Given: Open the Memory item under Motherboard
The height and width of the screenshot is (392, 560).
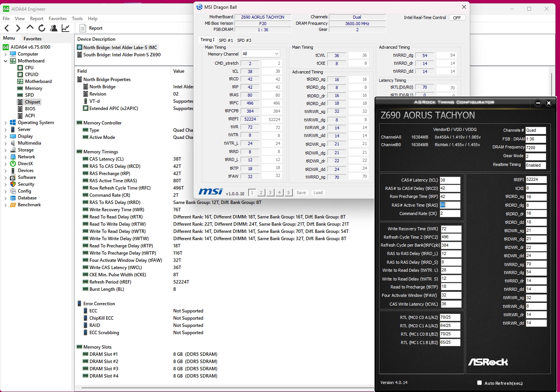Looking at the screenshot, I should [34, 88].
